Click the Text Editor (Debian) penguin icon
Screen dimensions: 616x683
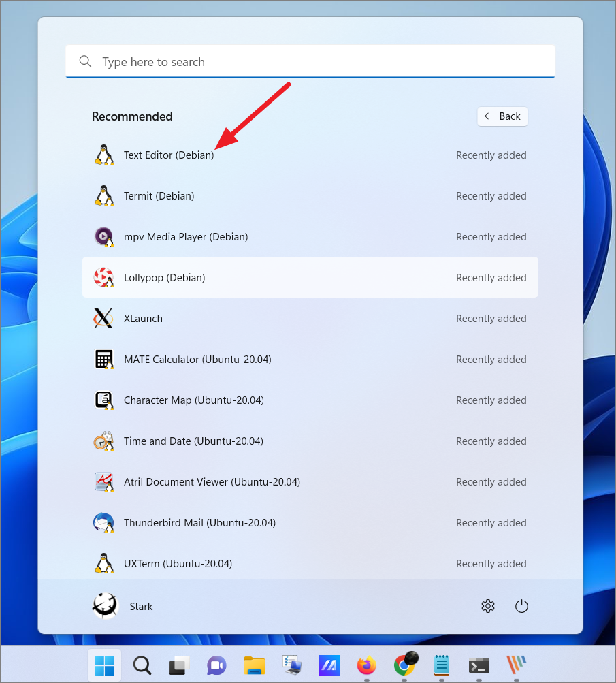point(104,155)
